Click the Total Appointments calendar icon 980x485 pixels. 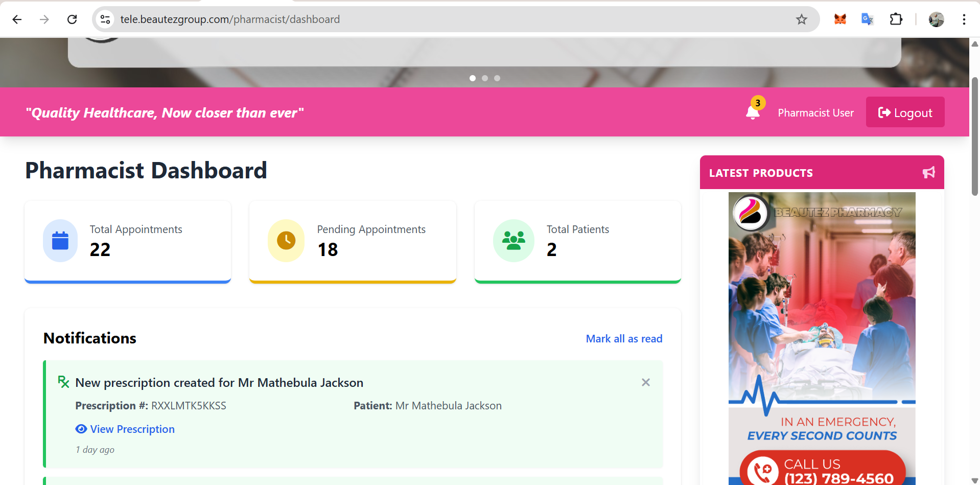60,241
